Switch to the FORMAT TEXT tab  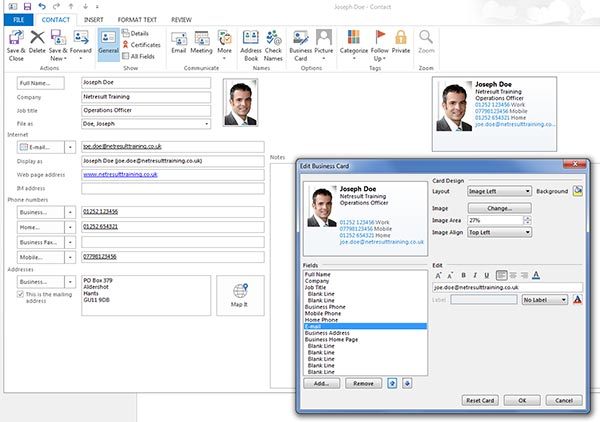tap(137, 20)
